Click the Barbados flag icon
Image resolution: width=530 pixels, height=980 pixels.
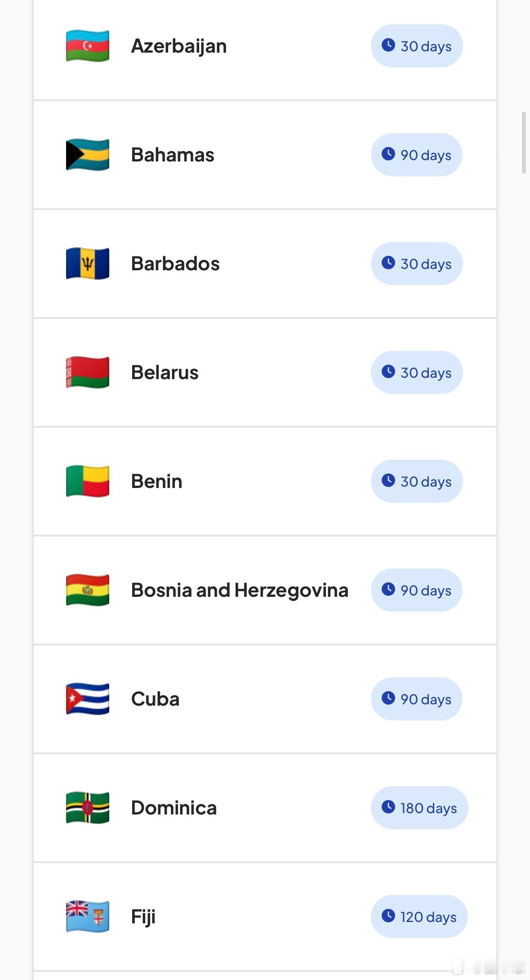[x=88, y=264]
